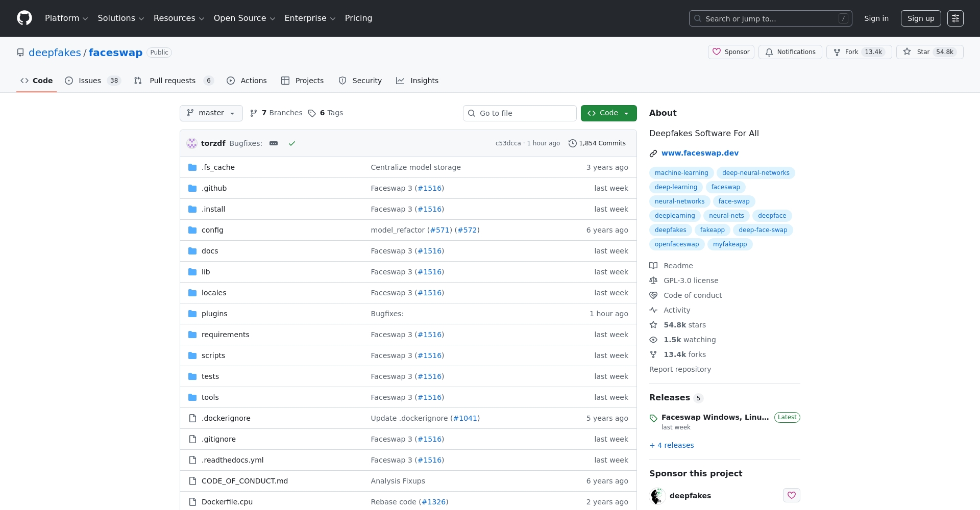Click the Dockerfile.cpu file icon

coord(192,502)
